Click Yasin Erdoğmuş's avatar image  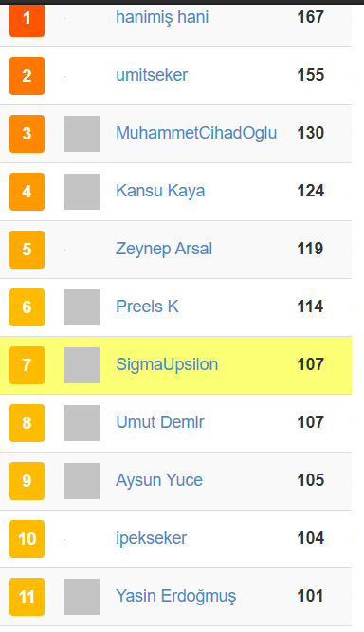click(x=82, y=597)
